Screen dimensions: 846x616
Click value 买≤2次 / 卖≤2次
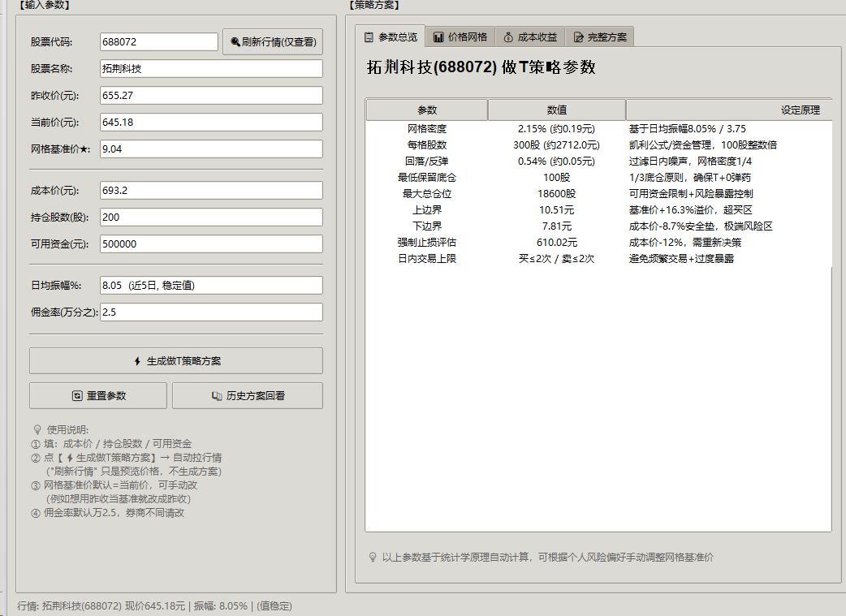[556, 258]
